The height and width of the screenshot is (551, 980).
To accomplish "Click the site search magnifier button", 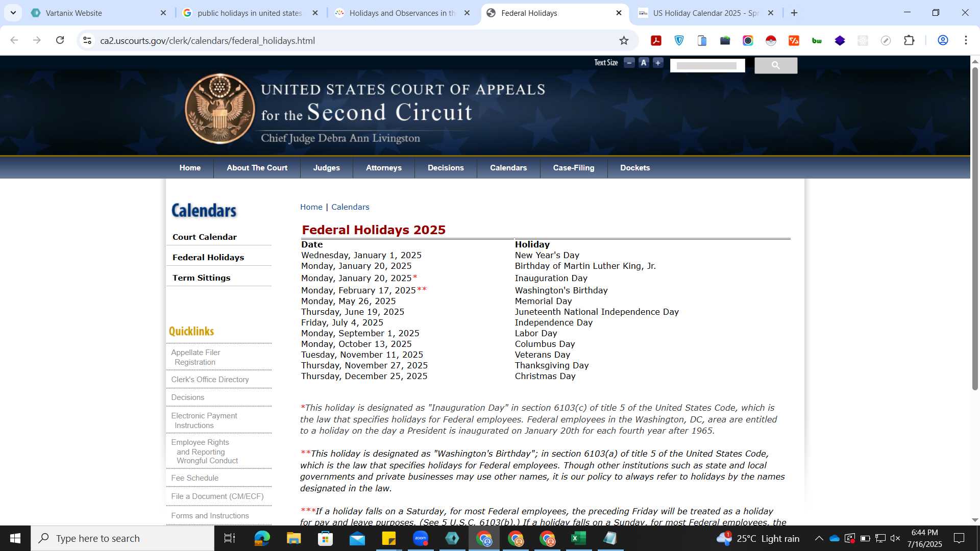I will tap(776, 65).
